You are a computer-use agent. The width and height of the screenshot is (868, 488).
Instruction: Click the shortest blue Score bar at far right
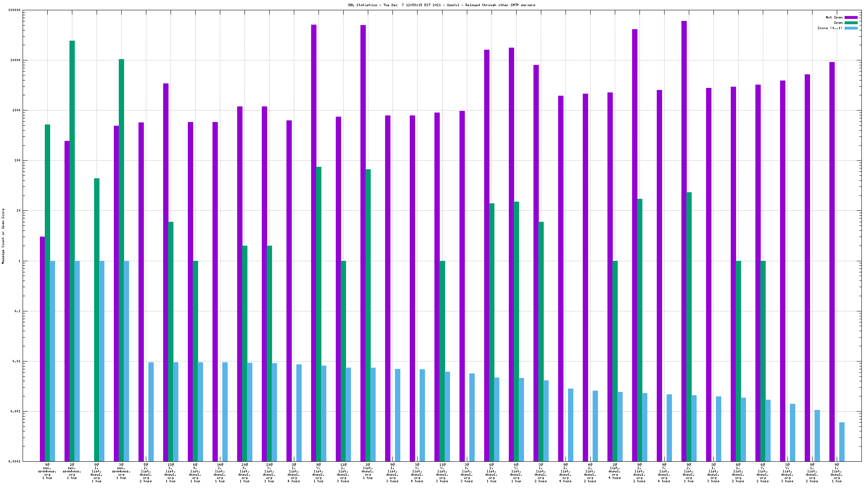tap(842, 442)
